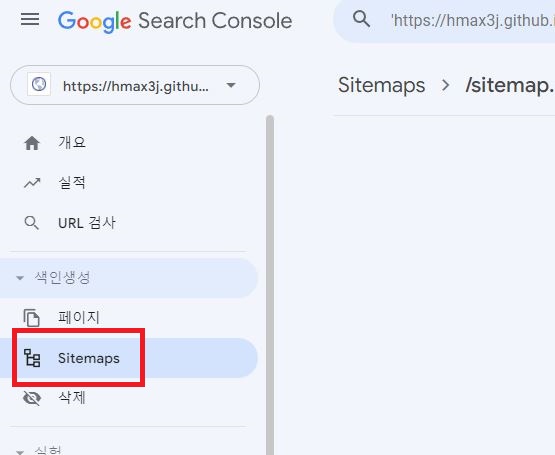Click the globe property icon
This screenshot has width=555, height=455.
tap(39, 85)
